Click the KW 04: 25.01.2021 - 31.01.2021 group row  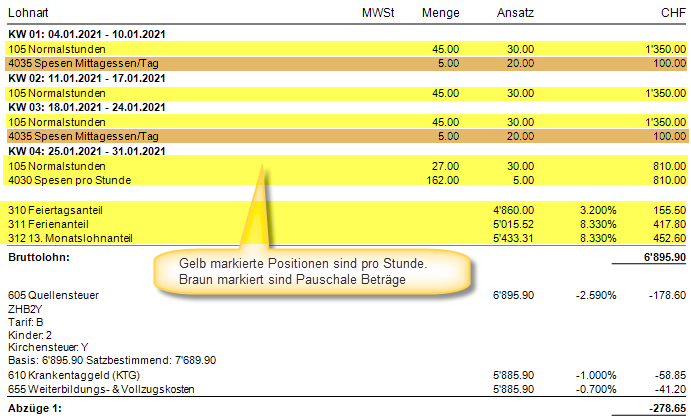pyautogui.click(x=86, y=150)
